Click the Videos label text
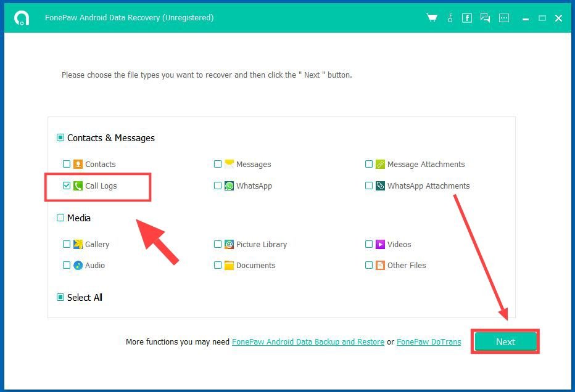This screenshot has height=392, width=575. (x=399, y=244)
